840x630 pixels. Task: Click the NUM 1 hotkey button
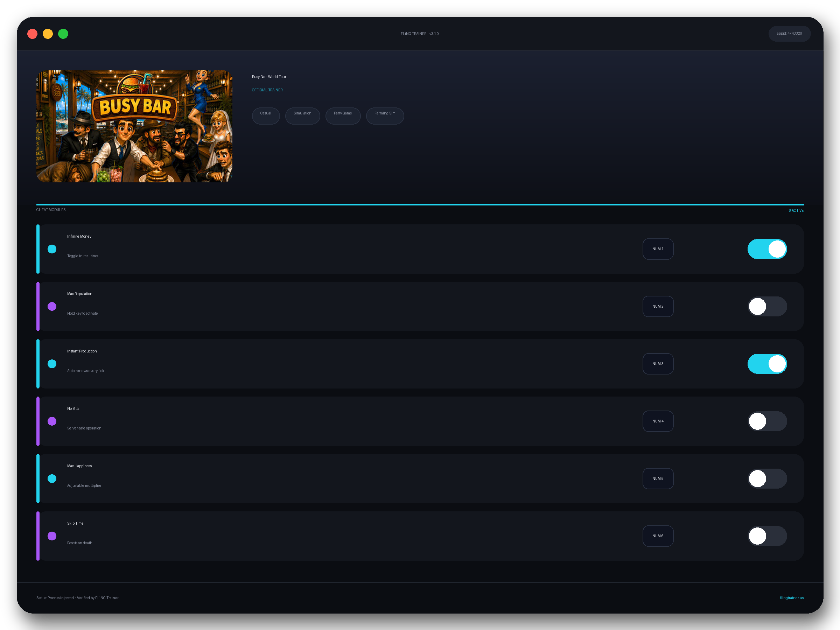click(658, 249)
